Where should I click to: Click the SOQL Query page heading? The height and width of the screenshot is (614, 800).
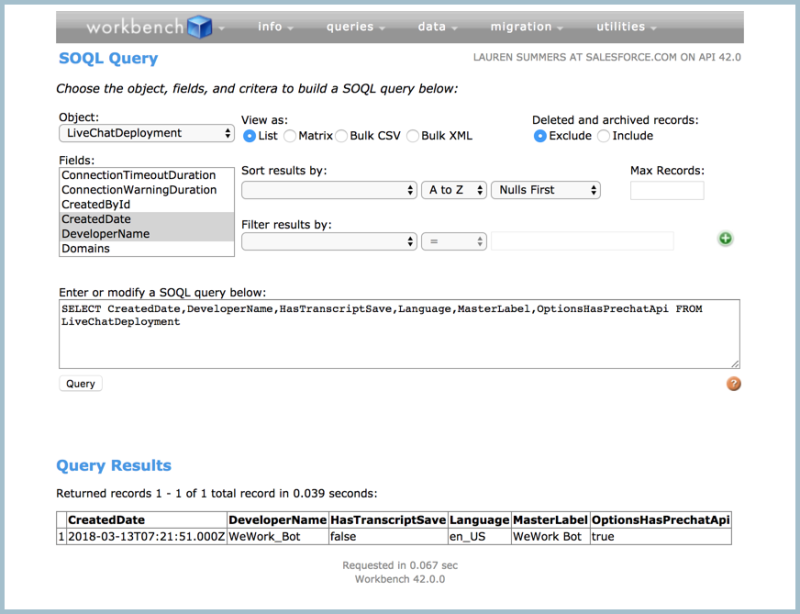point(108,59)
